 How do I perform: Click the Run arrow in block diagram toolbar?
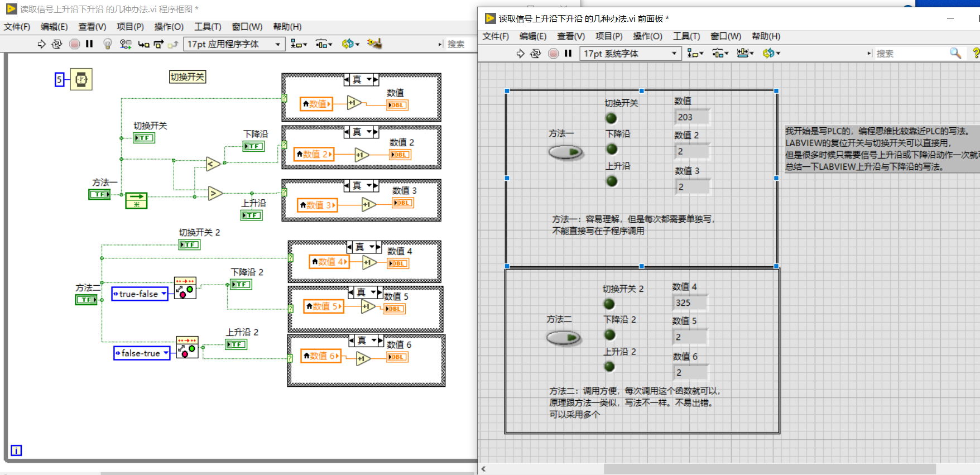pyautogui.click(x=41, y=44)
